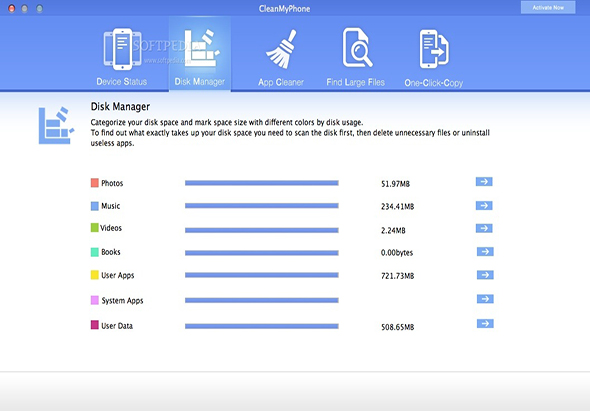The height and width of the screenshot is (411, 590).
Task: Click the 234.41MB Music size value
Action: (x=397, y=207)
